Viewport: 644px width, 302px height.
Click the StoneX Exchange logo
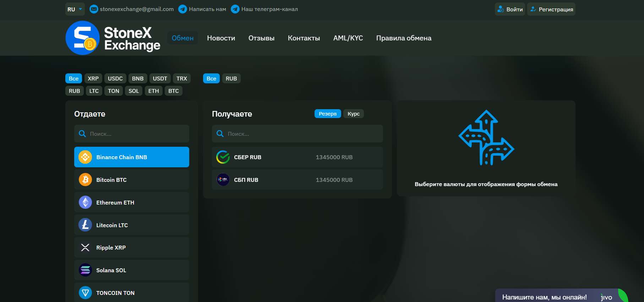click(x=113, y=38)
